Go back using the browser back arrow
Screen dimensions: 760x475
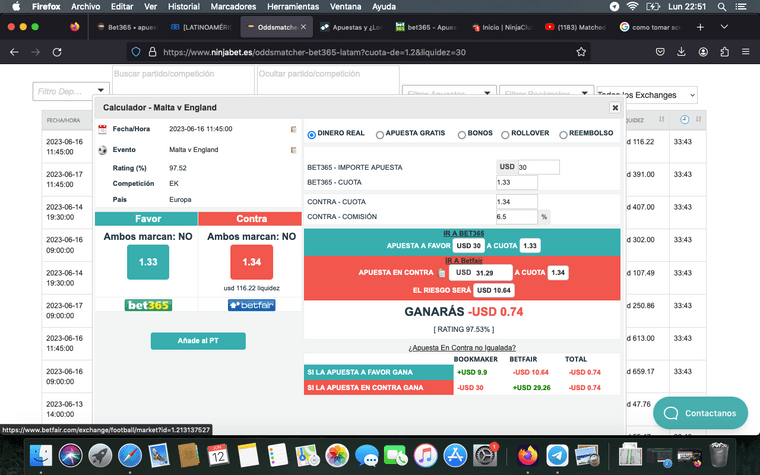(x=14, y=52)
